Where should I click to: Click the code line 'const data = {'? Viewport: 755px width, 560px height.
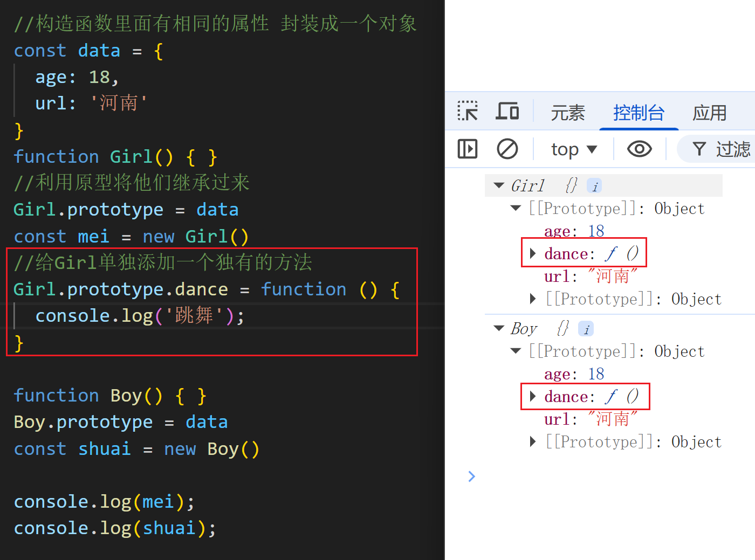(88, 51)
